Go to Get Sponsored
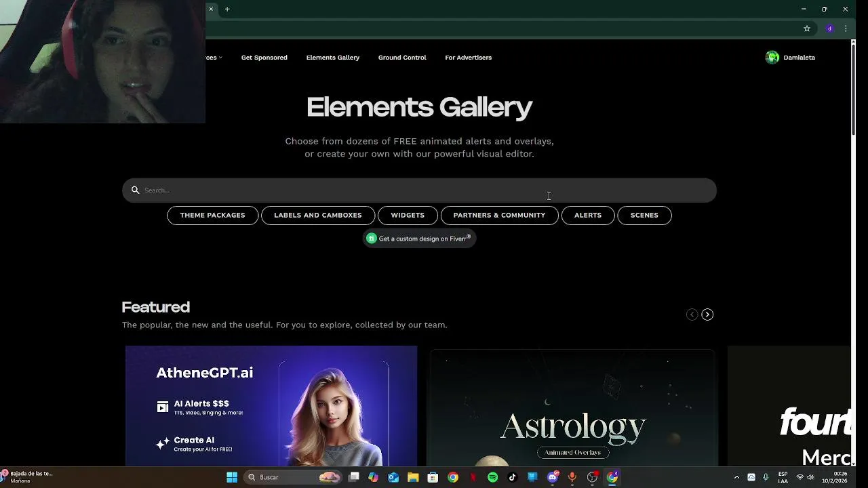Screen dimensions: 868x488 coord(264,58)
